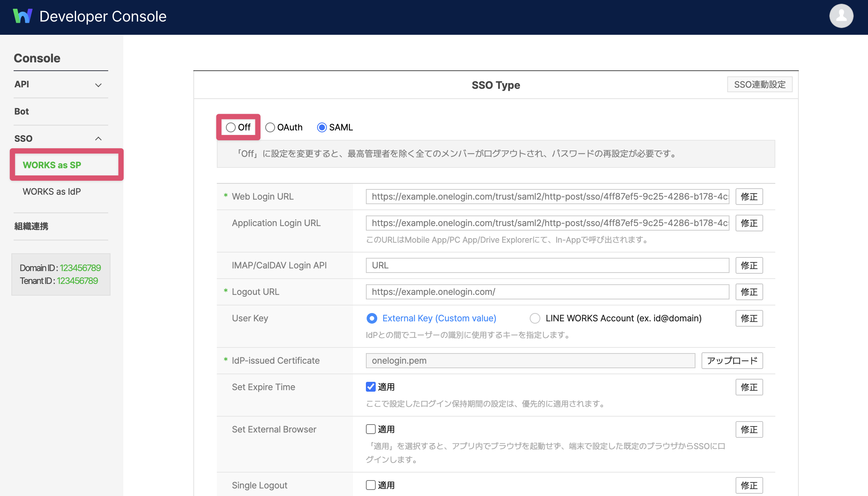Screen dimensions: 868x496
Task: Click the SSO連動設定 button
Action: (760, 85)
